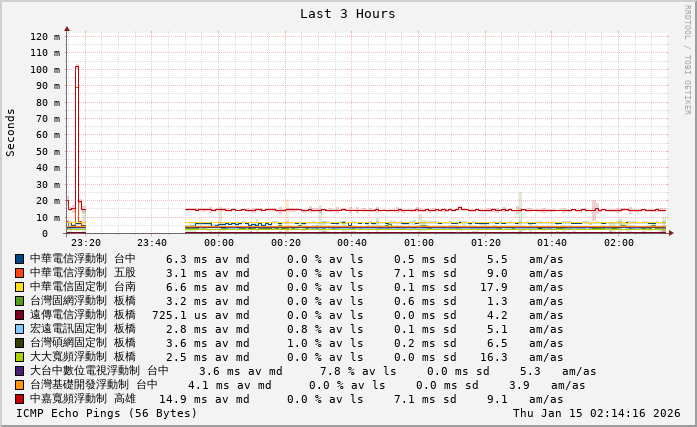Click the blue swatch for 中華電信浮動制 台中
The height and width of the screenshot is (427, 697).
click(19, 259)
